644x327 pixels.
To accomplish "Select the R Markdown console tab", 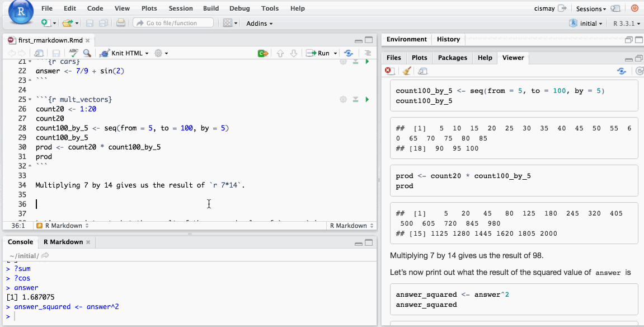I will click(x=63, y=242).
